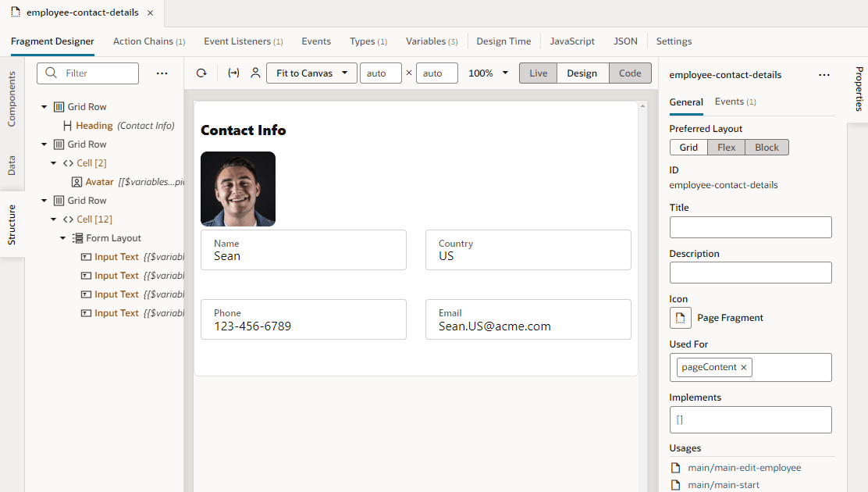Click the Heading icon in structure tree

pos(68,126)
